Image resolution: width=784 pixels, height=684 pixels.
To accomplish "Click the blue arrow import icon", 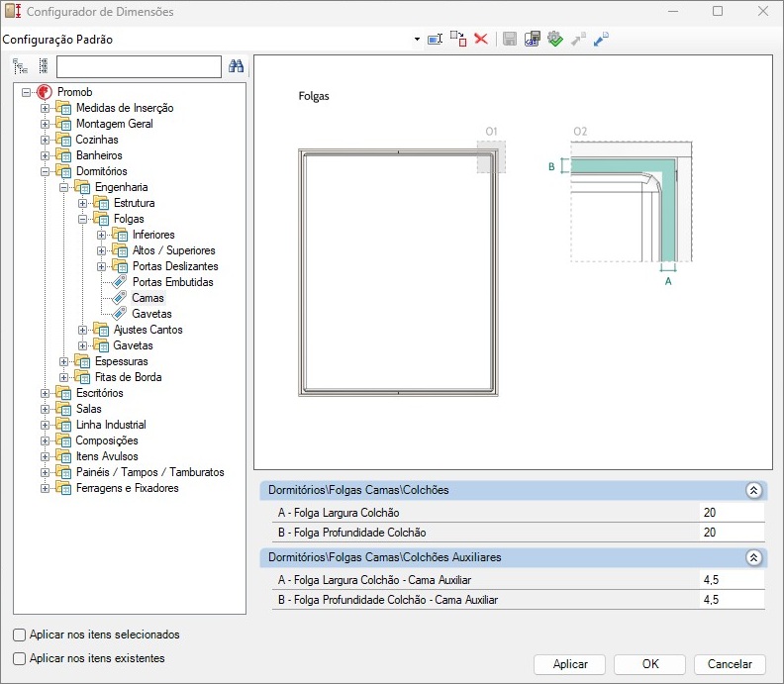I will (x=601, y=39).
